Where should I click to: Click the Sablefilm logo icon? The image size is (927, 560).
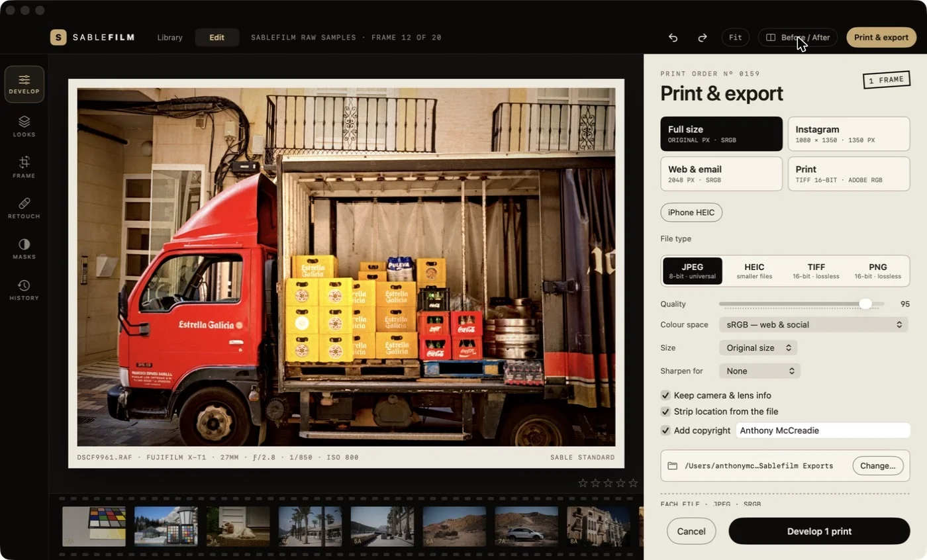[58, 38]
